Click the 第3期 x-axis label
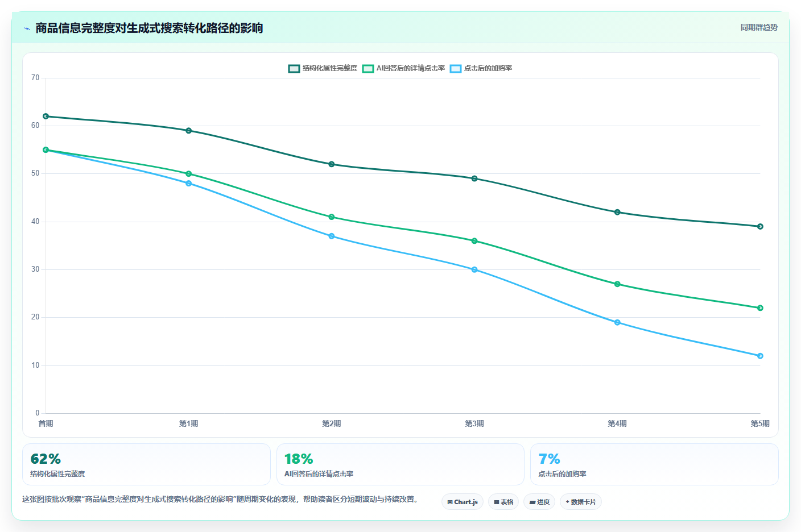Screen dimensions: 801x532 point(474,423)
